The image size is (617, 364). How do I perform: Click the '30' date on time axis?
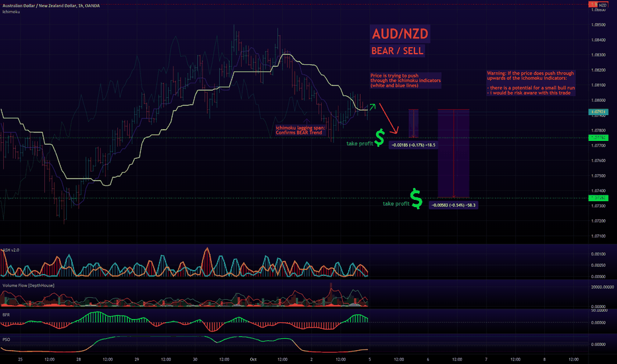tap(195, 359)
